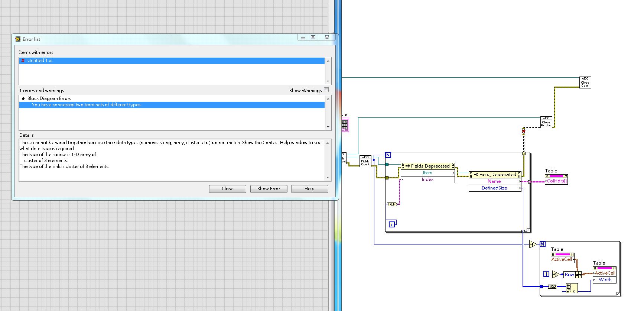This screenshot has height=311, width=644.
Task: Click the ADO Close Conn VI node
Action: (x=585, y=82)
